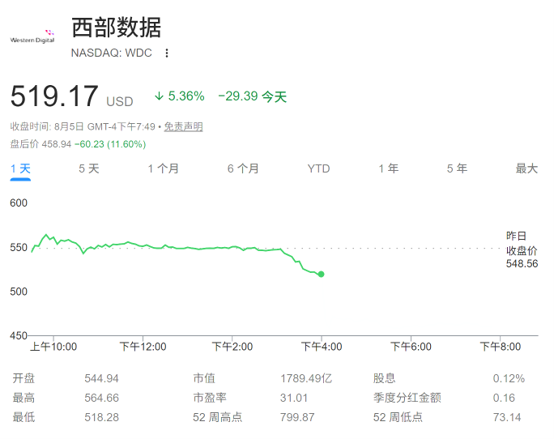This screenshot has height=439, width=554.
Task: Click the 昨日收盘价 548.56 label
Action: [522, 250]
